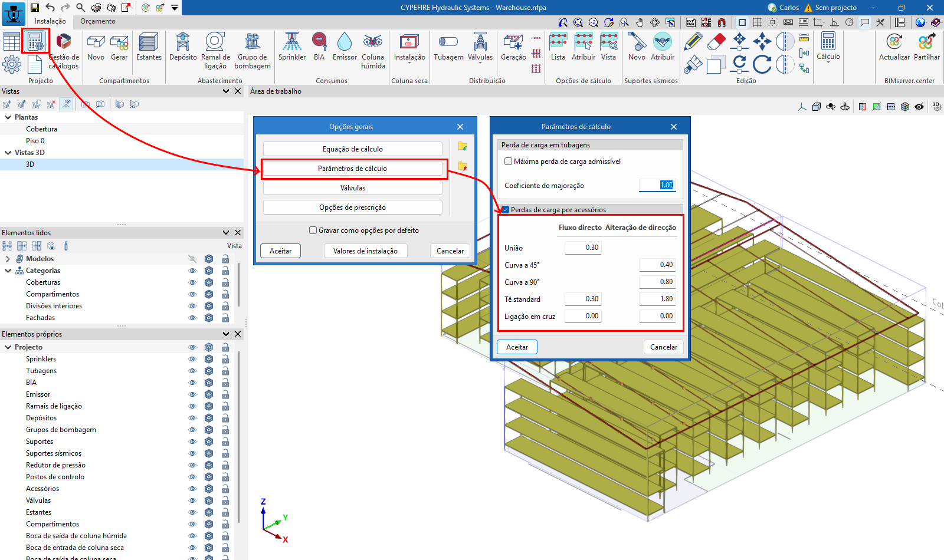Expand the Modelos tree node

tap(8, 259)
